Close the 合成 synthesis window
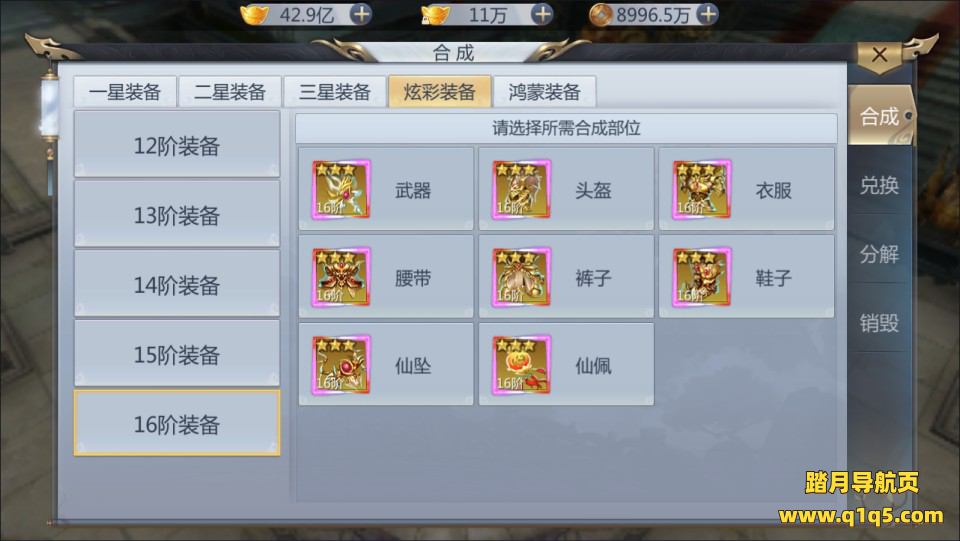Image resolution: width=960 pixels, height=541 pixels. click(x=879, y=56)
